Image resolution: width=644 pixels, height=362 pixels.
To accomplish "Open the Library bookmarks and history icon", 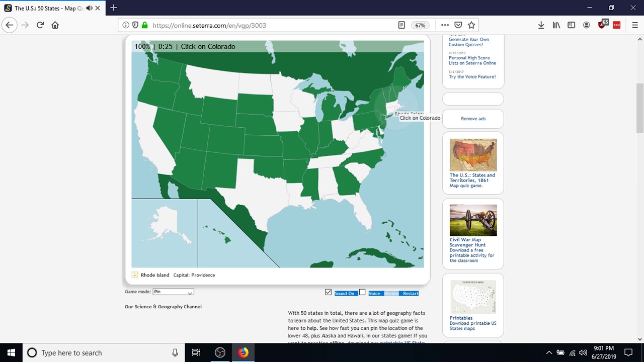I will [556, 25].
